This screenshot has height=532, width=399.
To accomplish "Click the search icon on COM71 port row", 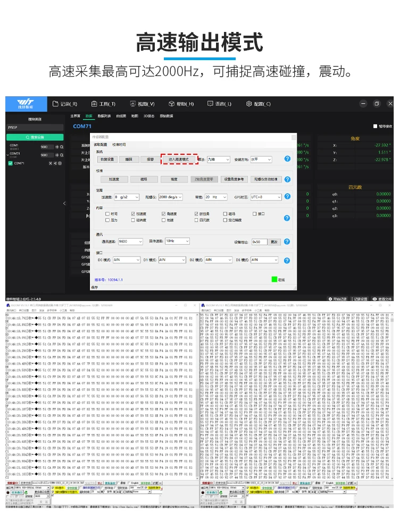I will 62,155.
